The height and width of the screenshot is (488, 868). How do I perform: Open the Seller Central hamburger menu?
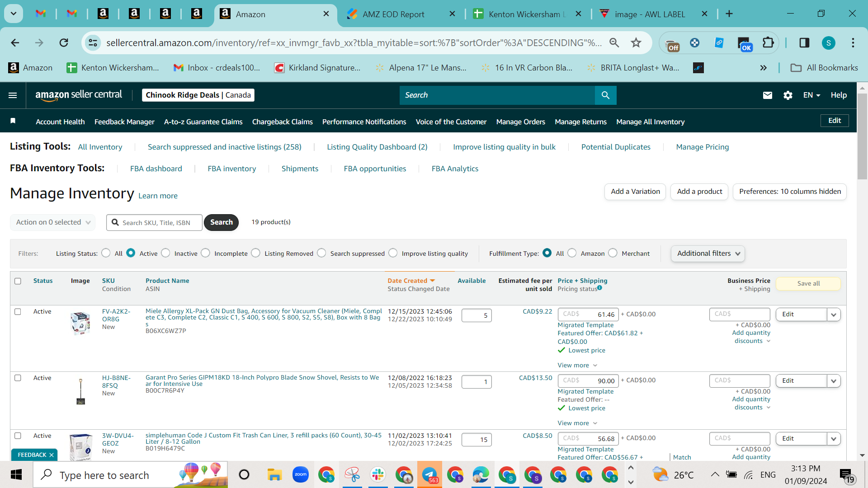coord(13,95)
